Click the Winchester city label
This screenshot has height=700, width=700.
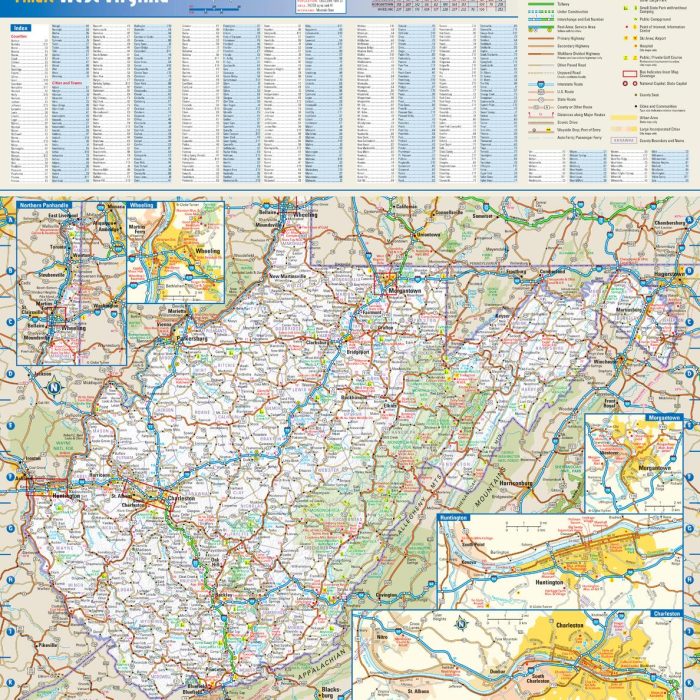pyautogui.click(x=607, y=362)
